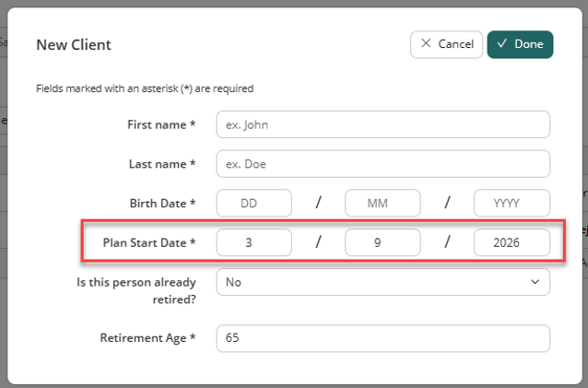The height and width of the screenshot is (388, 588).
Task: Click the Retirement Age field showing 65
Action: click(382, 338)
